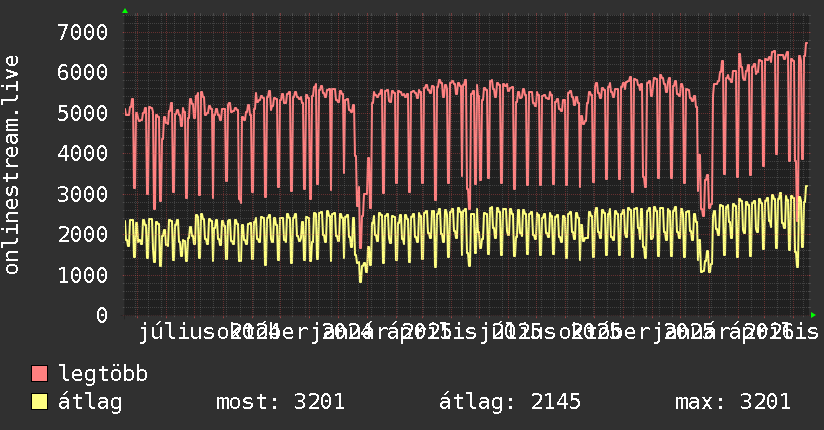Select the legtöbb legend label

pyautogui.click(x=103, y=373)
